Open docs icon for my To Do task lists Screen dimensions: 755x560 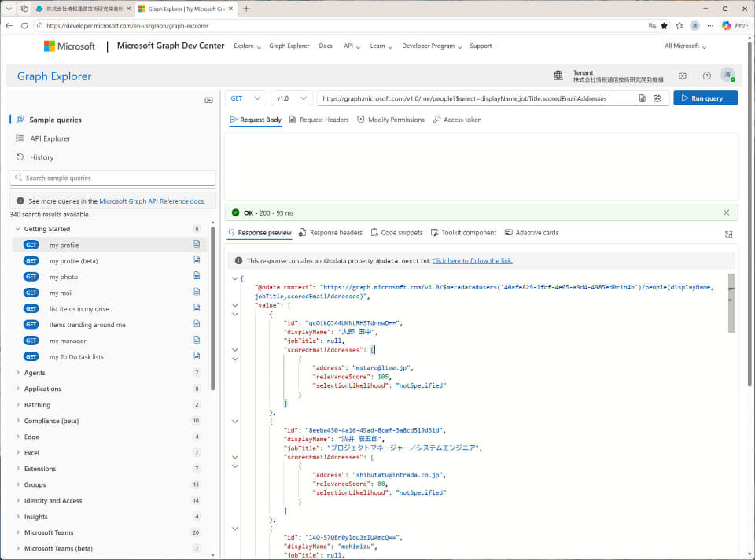[197, 356]
